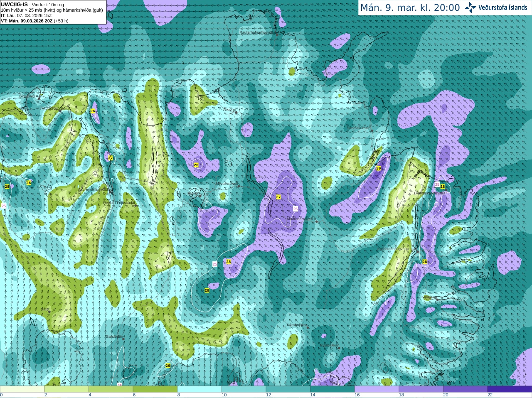Click the 16–18 m/s light purple legend swatch

(377, 389)
